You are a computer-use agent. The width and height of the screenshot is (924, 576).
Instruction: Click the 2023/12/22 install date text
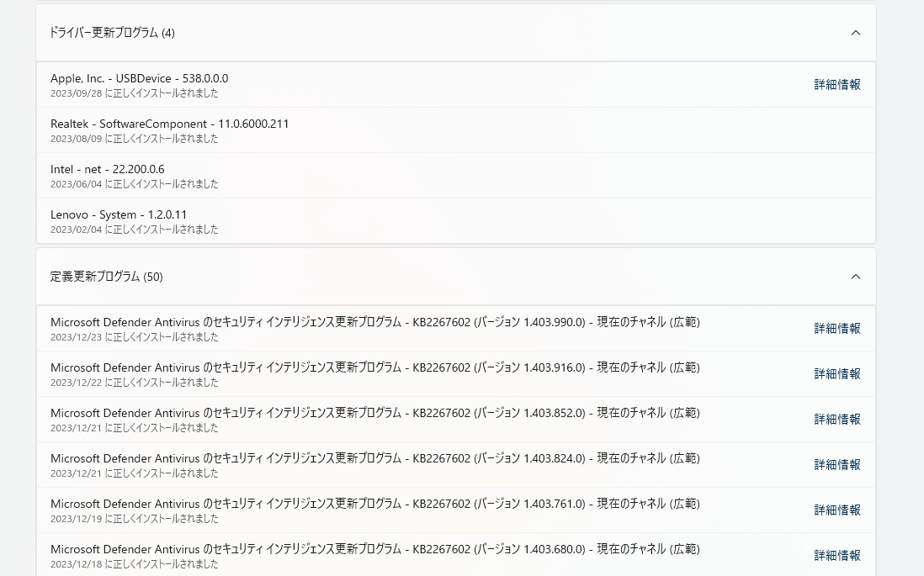135,383
